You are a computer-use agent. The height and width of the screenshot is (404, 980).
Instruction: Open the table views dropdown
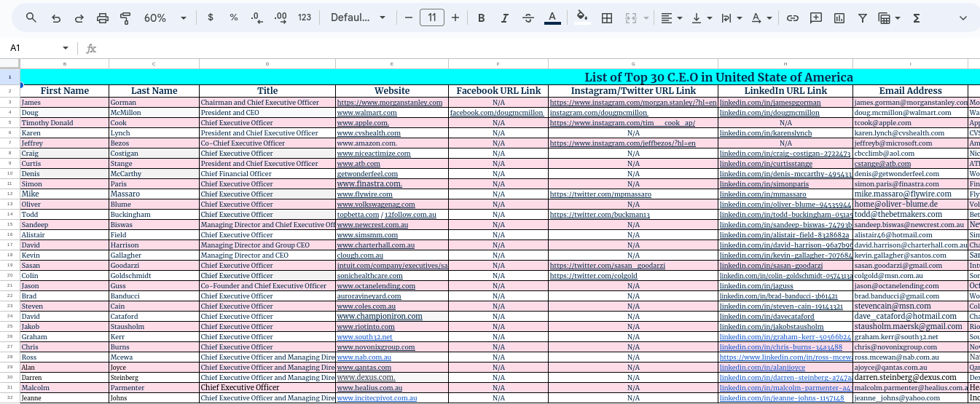[x=889, y=17]
